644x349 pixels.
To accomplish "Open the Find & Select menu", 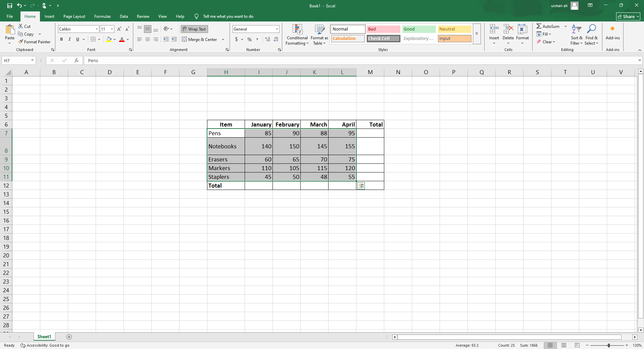I will pyautogui.click(x=591, y=35).
